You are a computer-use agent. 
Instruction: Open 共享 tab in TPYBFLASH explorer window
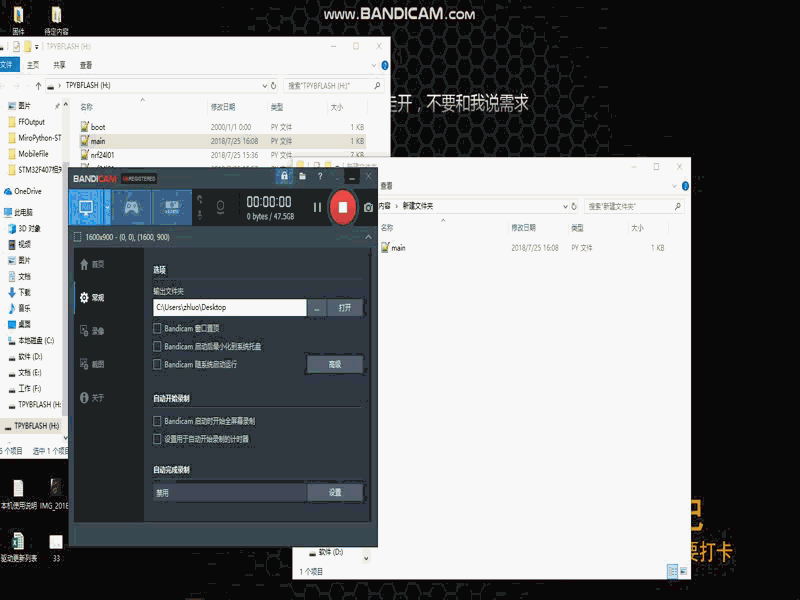tap(59, 65)
